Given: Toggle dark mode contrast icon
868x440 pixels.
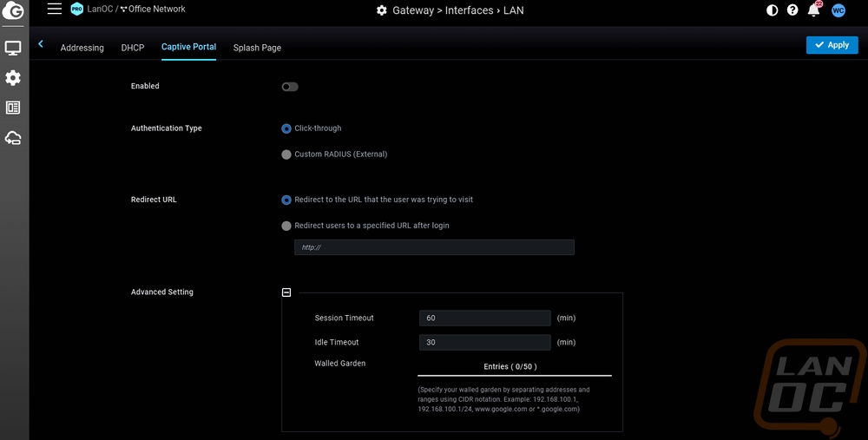Looking at the screenshot, I should (772, 10).
